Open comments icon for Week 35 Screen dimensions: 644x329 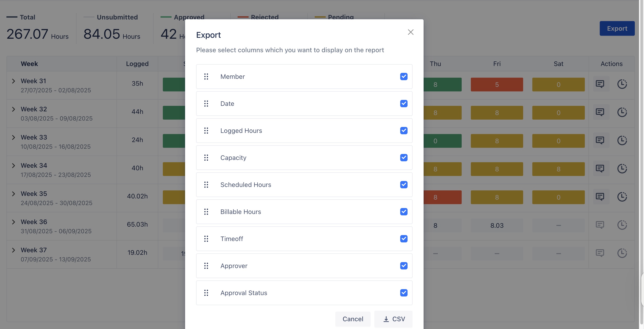[600, 197]
